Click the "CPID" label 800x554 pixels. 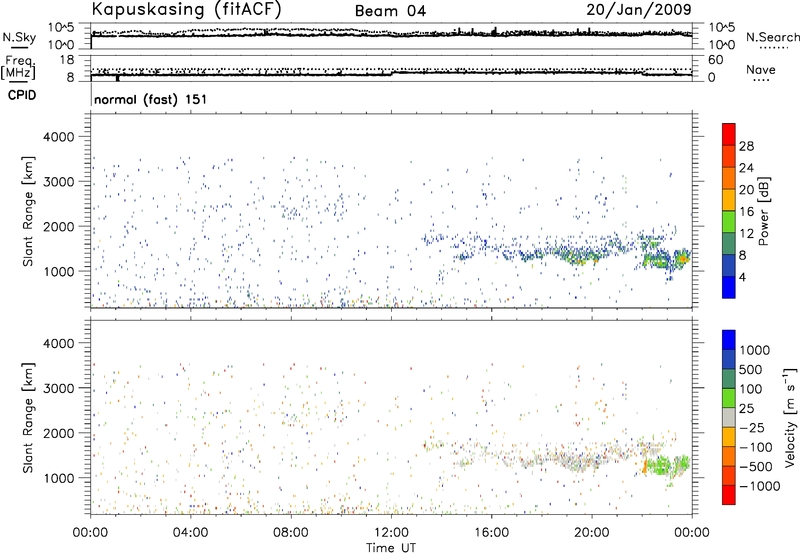(22, 95)
